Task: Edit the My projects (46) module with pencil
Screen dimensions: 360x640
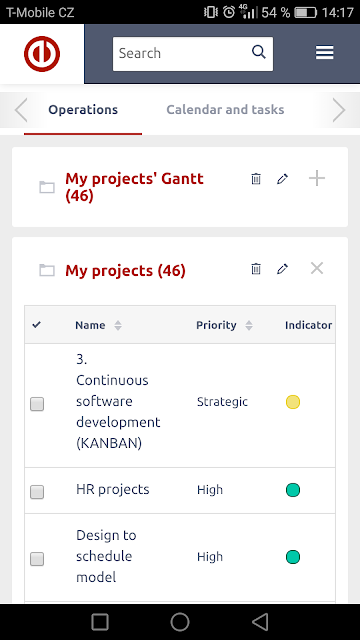Action: (x=282, y=269)
